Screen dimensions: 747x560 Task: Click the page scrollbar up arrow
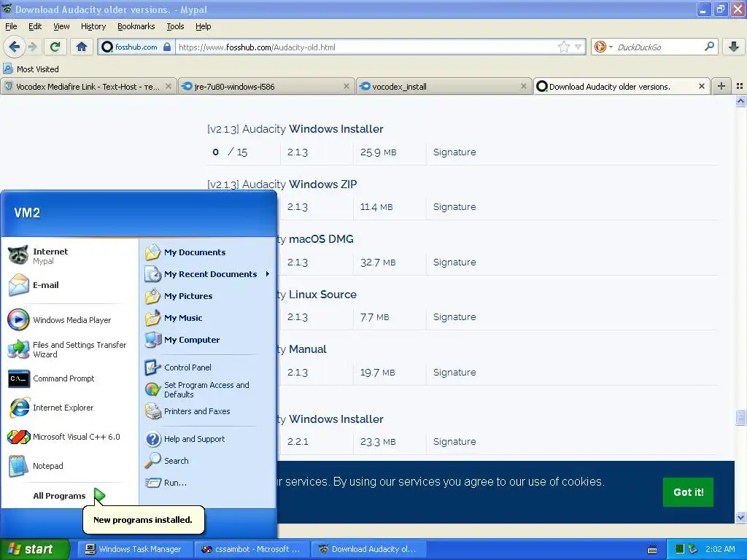coord(740,101)
